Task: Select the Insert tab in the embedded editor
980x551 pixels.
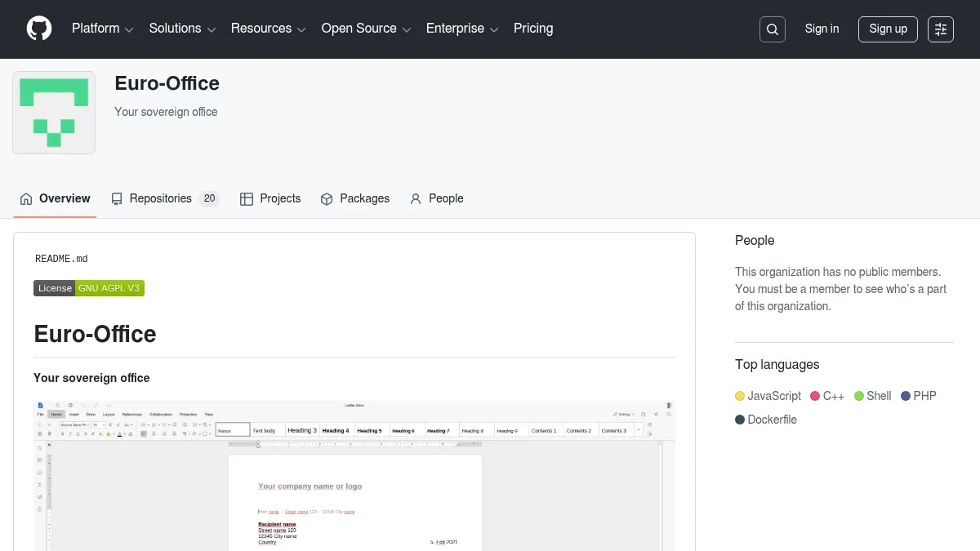Action: (73, 415)
